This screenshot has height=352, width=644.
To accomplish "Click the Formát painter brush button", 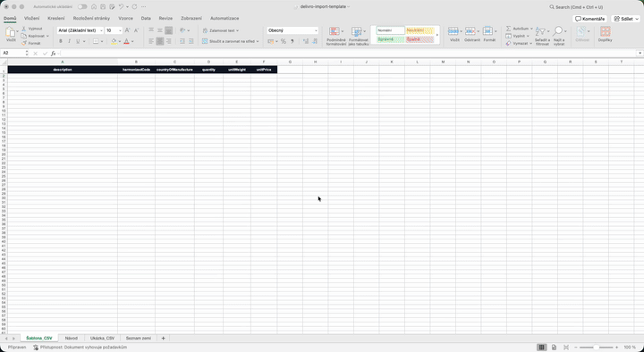I will [31, 43].
